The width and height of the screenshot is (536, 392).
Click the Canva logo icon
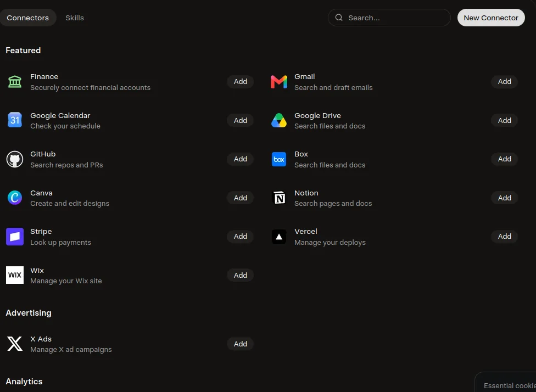pyautogui.click(x=15, y=198)
